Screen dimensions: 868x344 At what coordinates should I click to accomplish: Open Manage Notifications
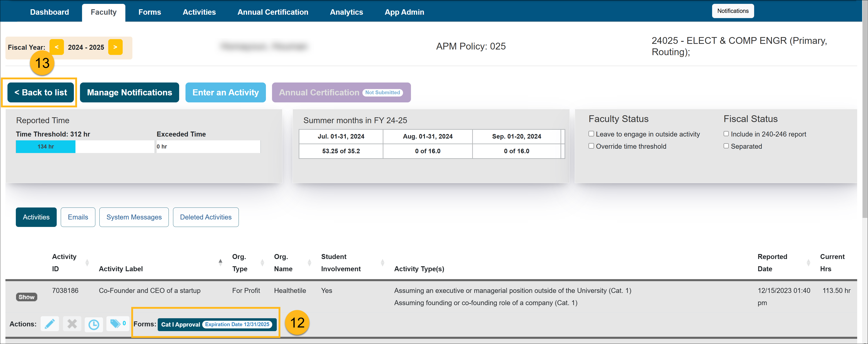coord(129,92)
